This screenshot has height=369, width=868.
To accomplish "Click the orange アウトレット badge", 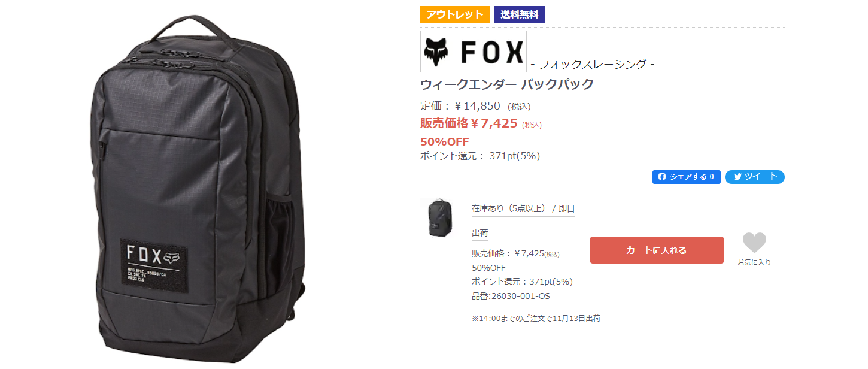I will (x=455, y=14).
